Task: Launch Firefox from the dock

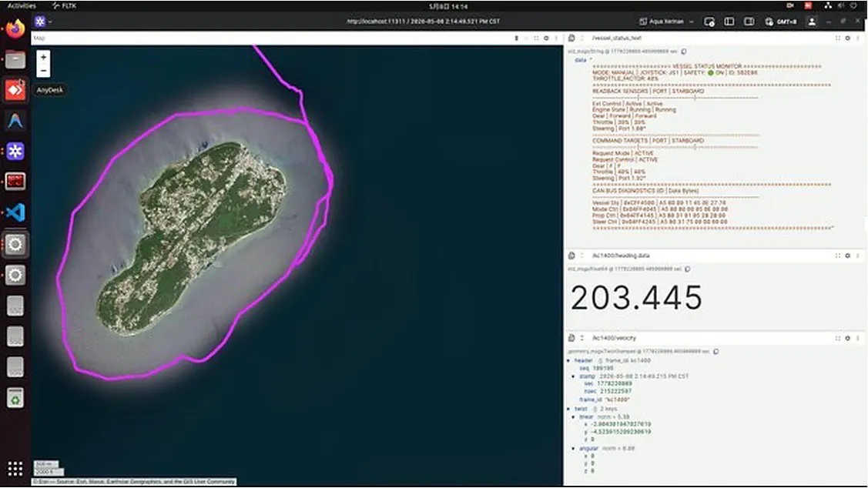Action: (15, 28)
